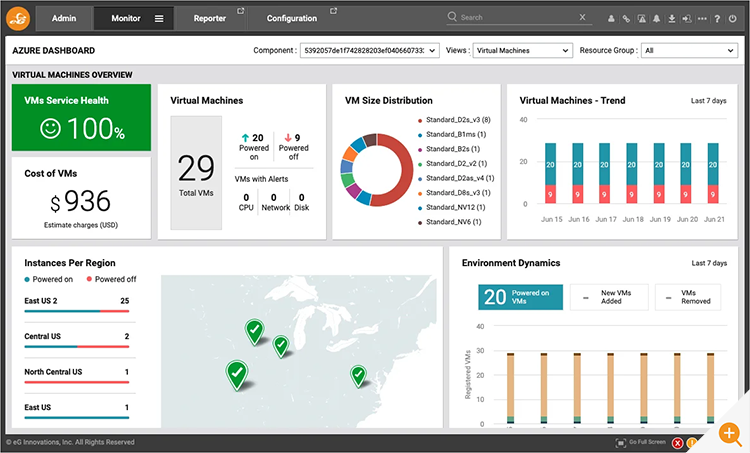
Task: Expand the Views dropdown showing Virtual Machines
Action: tap(521, 50)
